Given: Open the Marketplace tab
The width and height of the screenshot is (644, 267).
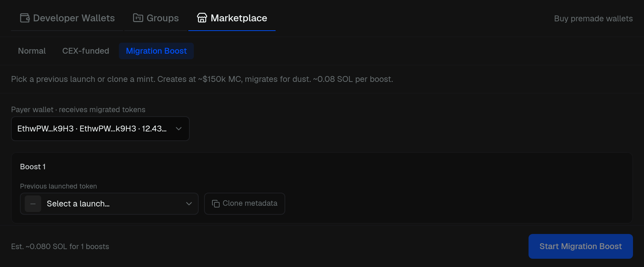Looking at the screenshot, I should point(232,18).
